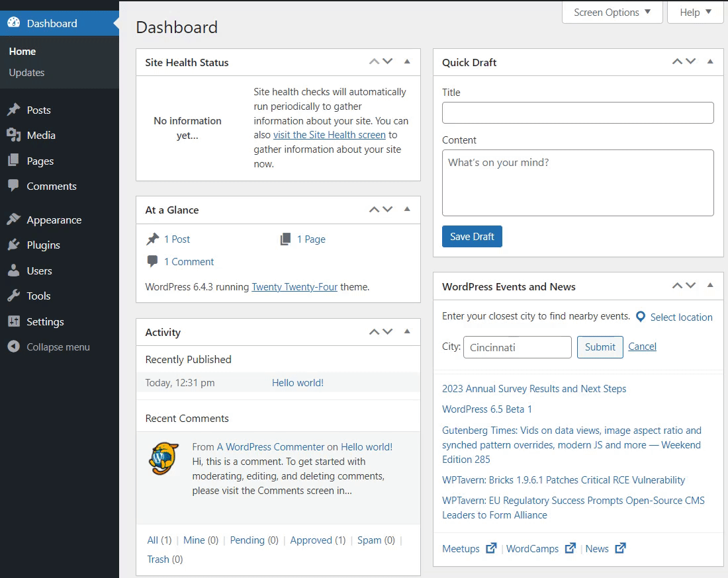The image size is (728, 578).
Task: Open the Screen Options dropdown
Action: click(612, 13)
